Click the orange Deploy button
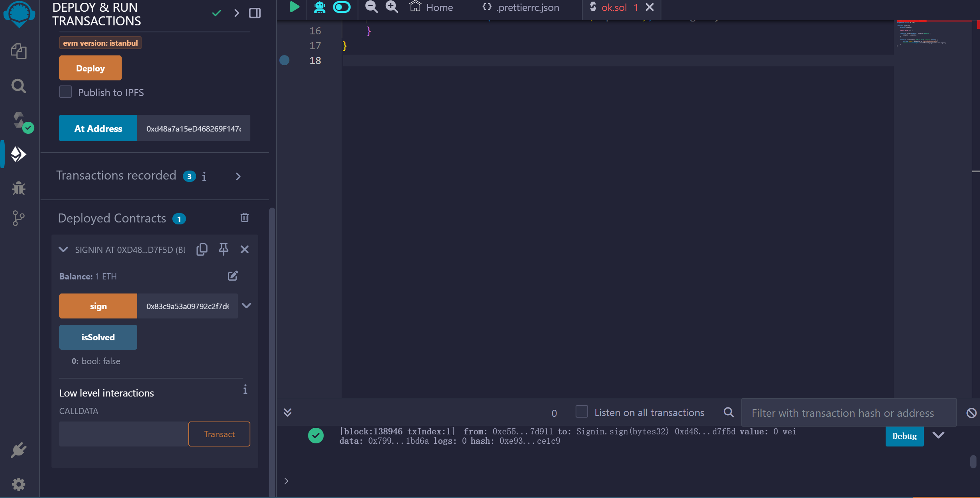 (x=90, y=68)
